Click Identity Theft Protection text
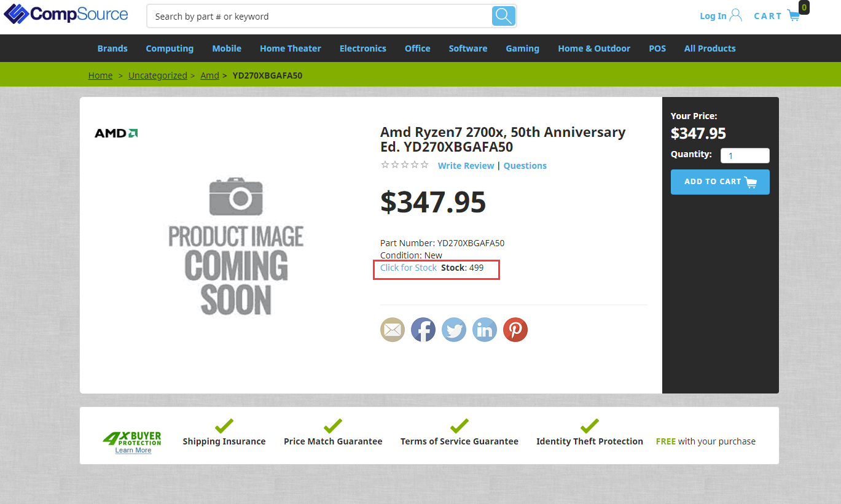 click(x=590, y=441)
